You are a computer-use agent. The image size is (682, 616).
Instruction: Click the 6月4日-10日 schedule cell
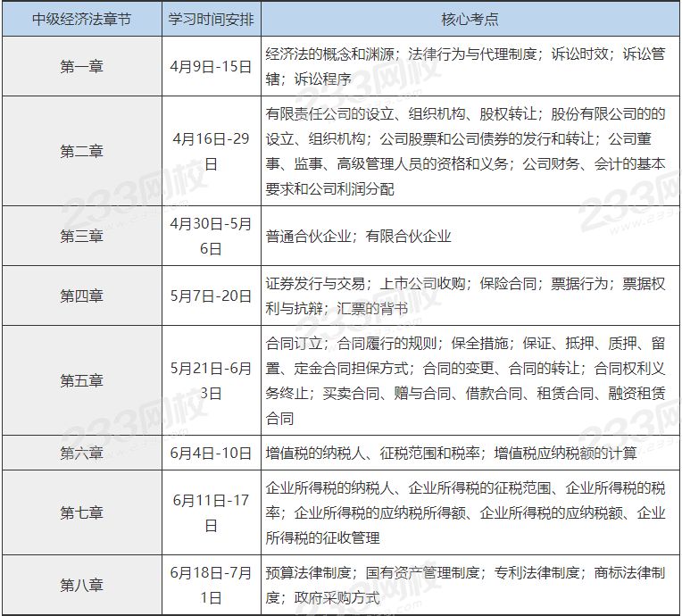211,453
